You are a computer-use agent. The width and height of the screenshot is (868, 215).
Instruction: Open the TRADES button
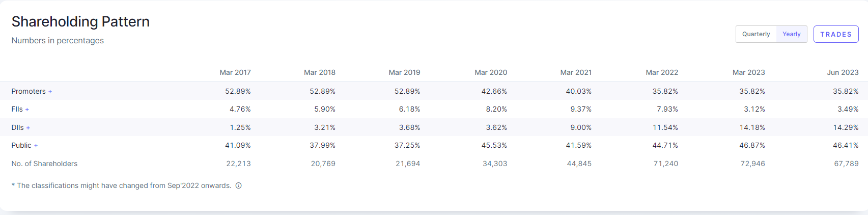[x=835, y=34]
